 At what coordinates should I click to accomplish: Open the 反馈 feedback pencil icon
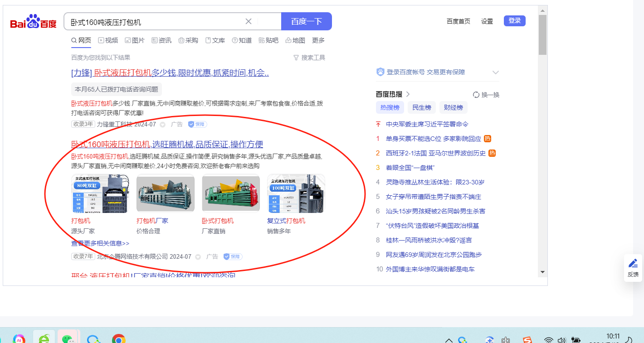tap(633, 263)
